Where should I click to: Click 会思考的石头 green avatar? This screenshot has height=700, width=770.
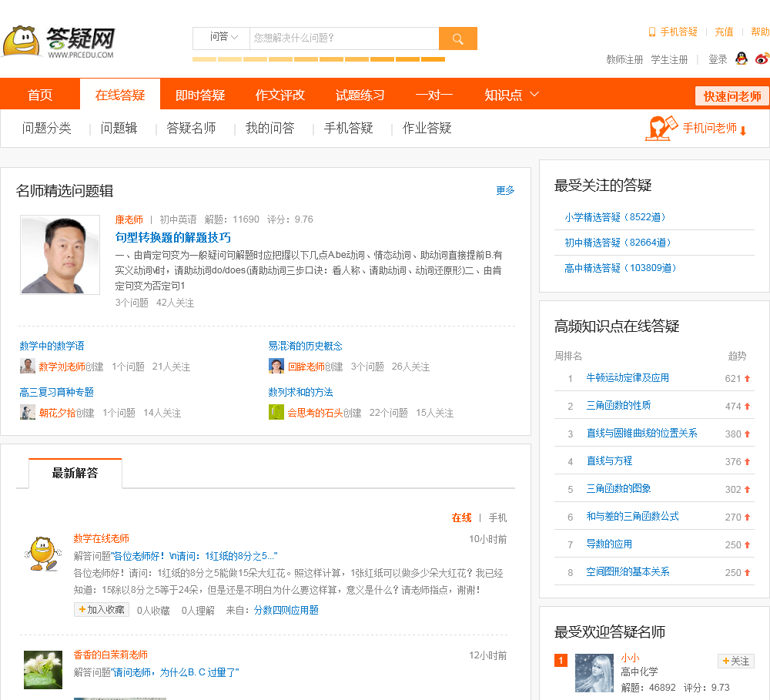coord(276,412)
